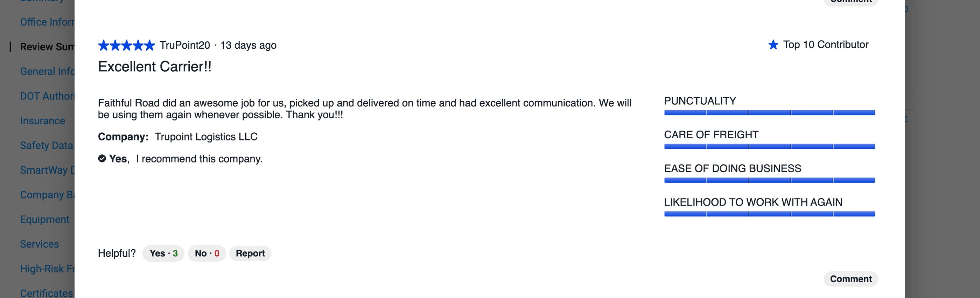Click the lower Comment button
Image resolution: width=980 pixels, height=298 pixels.
850,279
